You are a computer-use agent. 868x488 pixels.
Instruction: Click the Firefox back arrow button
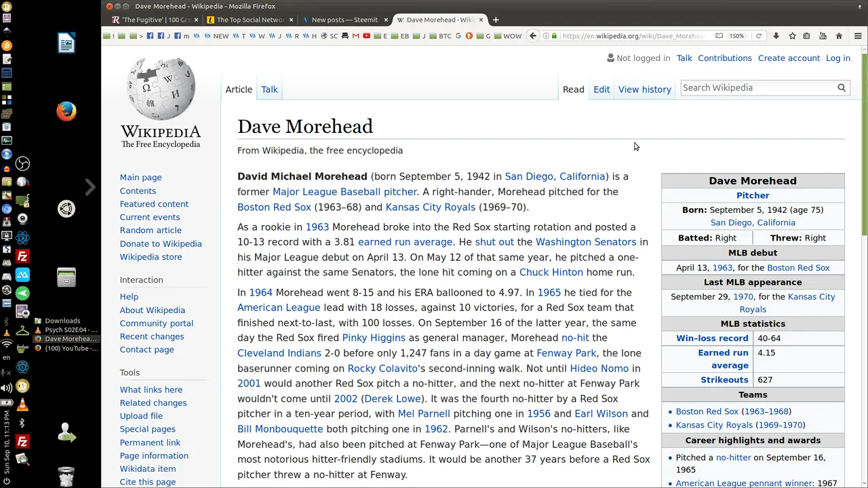point(533,36)
